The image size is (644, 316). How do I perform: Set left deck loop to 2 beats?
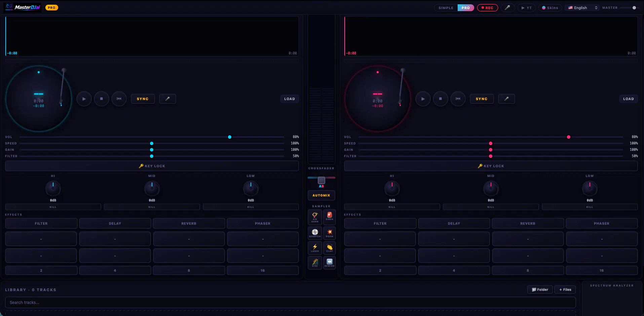pos(41,270)
